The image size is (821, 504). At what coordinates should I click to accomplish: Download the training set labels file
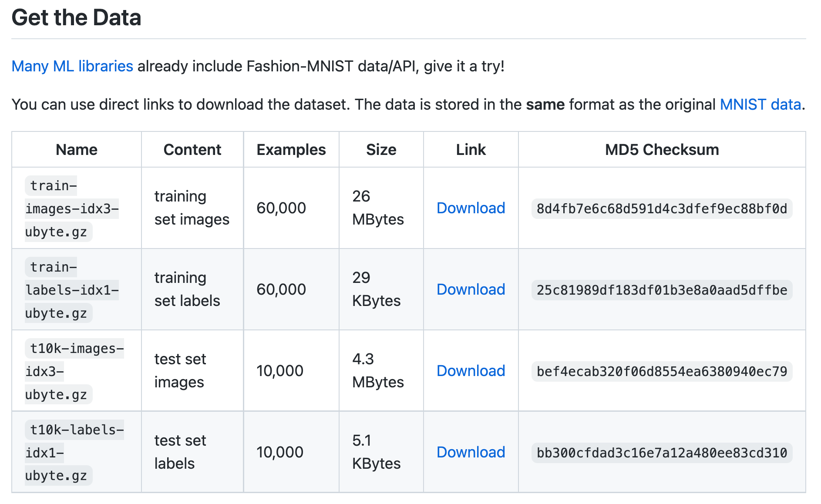pos(471,289)
